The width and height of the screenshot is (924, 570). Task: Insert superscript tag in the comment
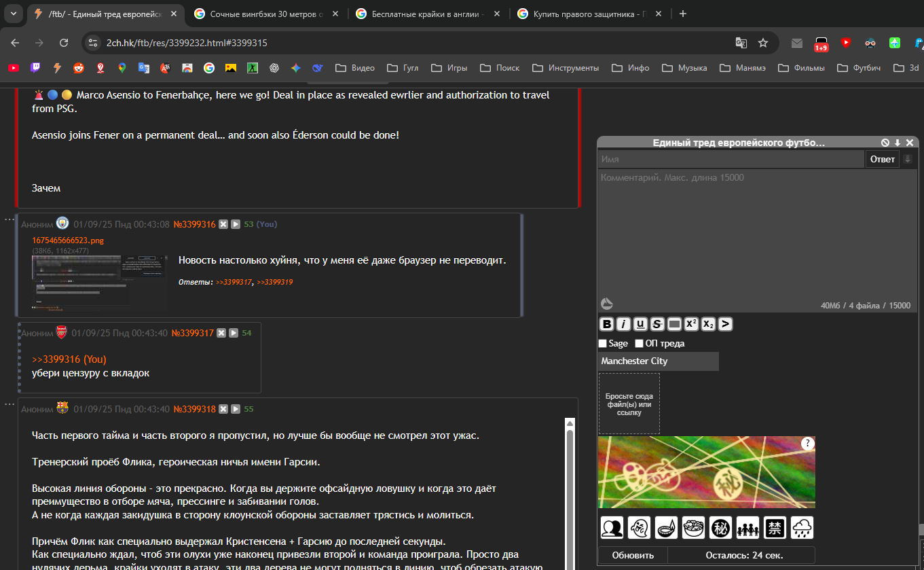691,324
